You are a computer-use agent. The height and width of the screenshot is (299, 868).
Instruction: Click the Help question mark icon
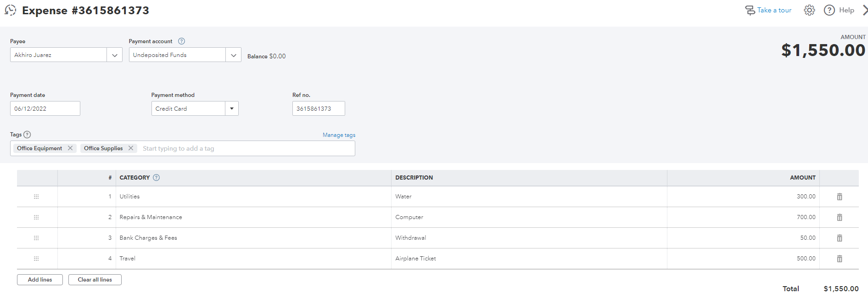pyautogui.click(x=829, y=10)
